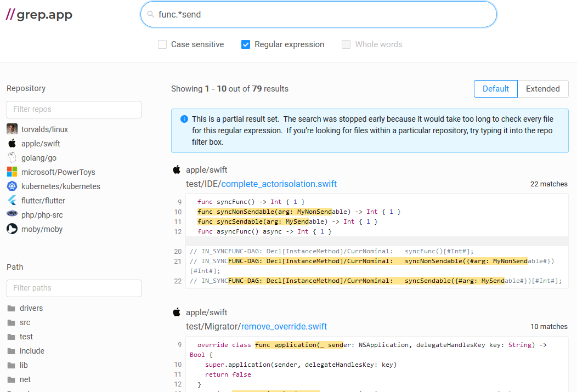Click the 'return false' code line
The image size is (577, 392).
(x=228, y=374)
